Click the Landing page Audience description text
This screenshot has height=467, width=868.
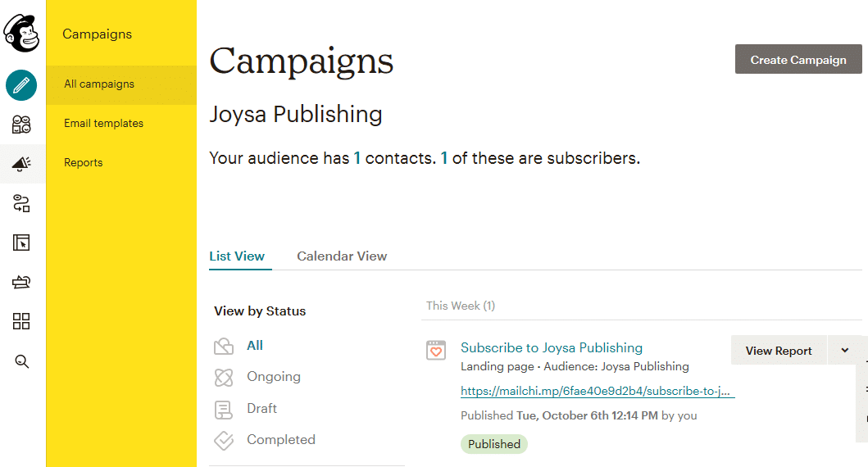click(575, 366)
